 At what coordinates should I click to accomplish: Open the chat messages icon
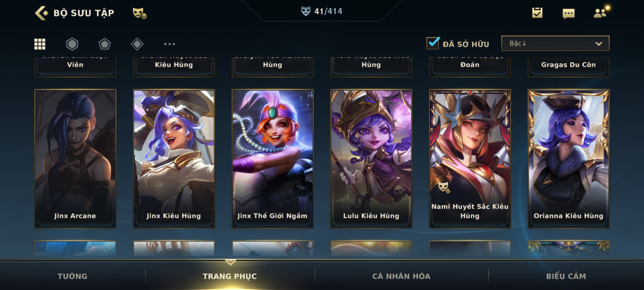pos(568,13)
